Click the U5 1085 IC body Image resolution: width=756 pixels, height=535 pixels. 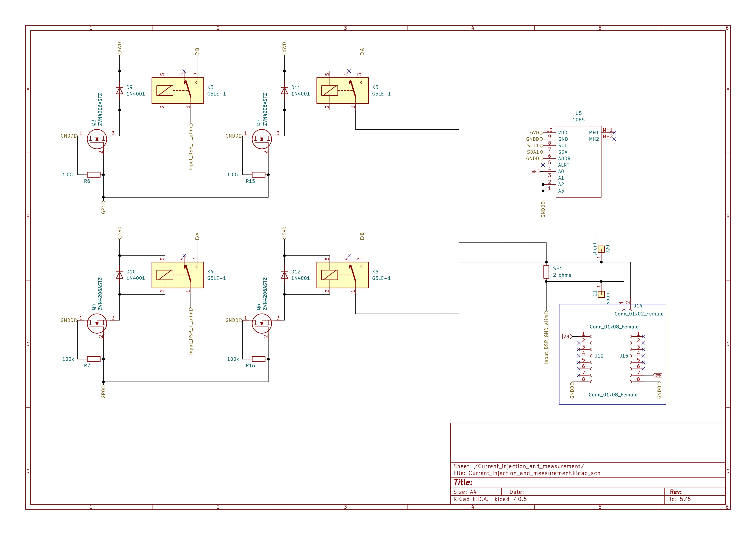pyautogui.click(x=578, y=162)
